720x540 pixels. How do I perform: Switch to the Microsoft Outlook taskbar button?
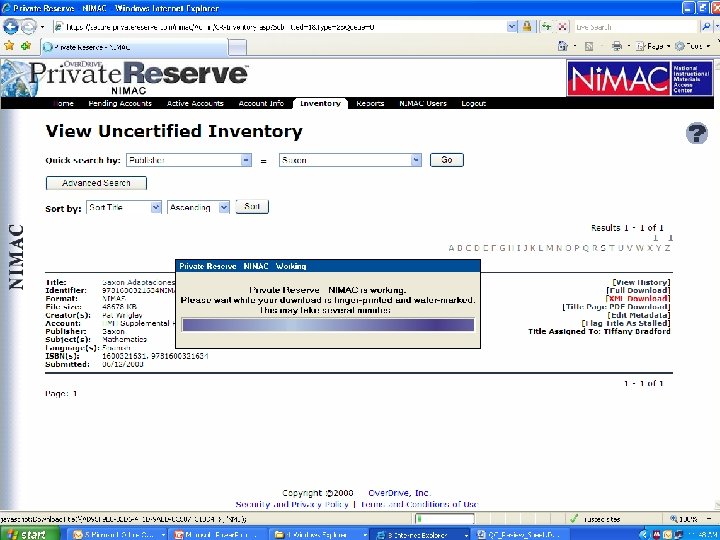119,534
